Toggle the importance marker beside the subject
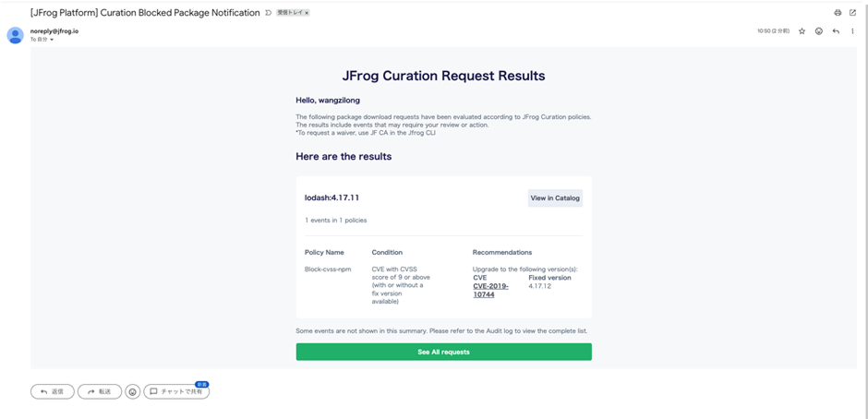Image resolution: width=868 pixels, height=419 pixels. pos(269,13)
